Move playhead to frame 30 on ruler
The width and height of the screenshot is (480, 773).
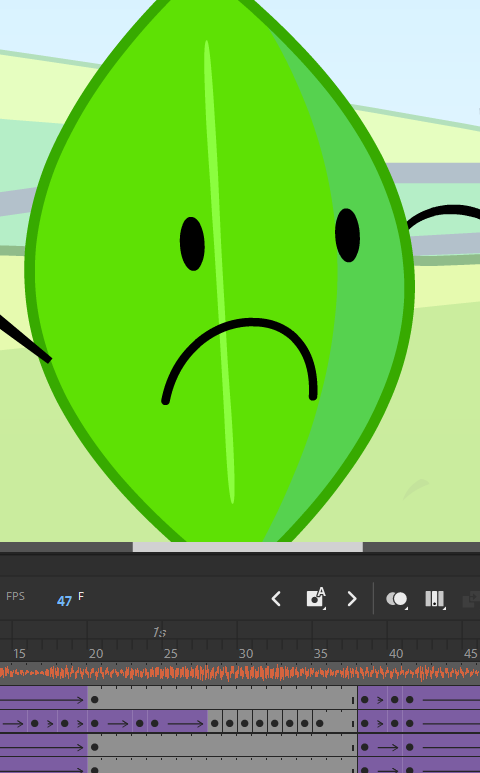(x=246, y=654)
